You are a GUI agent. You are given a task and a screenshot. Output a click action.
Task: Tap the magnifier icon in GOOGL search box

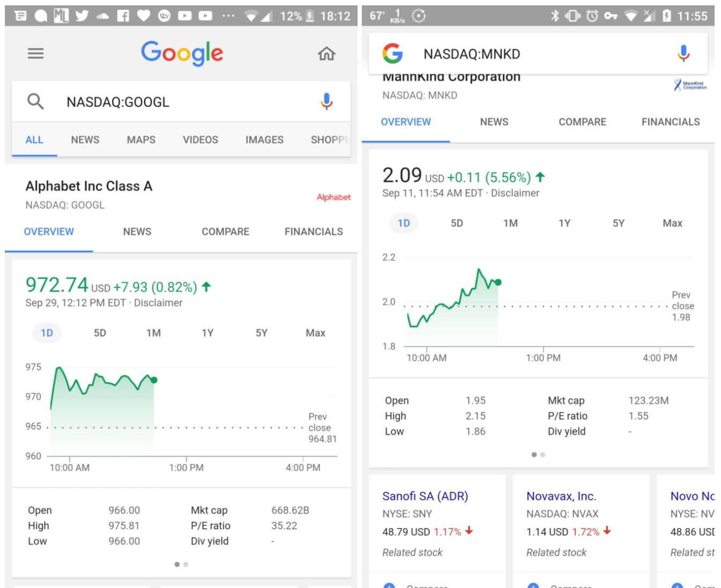(x=35, y=101)
